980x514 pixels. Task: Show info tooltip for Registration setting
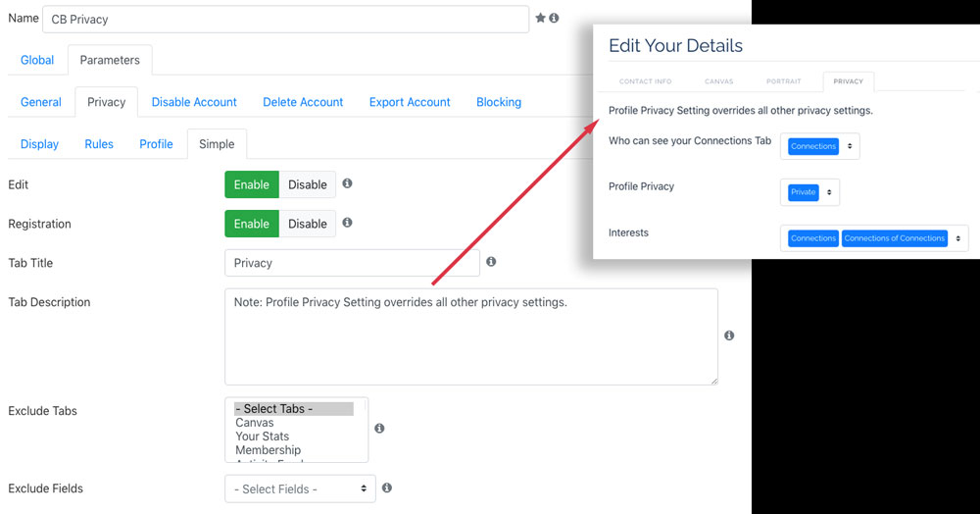(x=348, y=223)
